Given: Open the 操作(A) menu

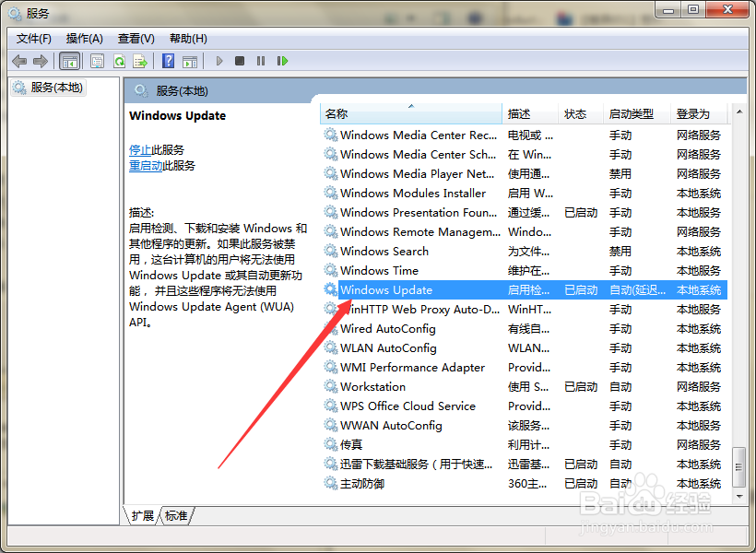Looking at the screenshot, I should (85, 39).
